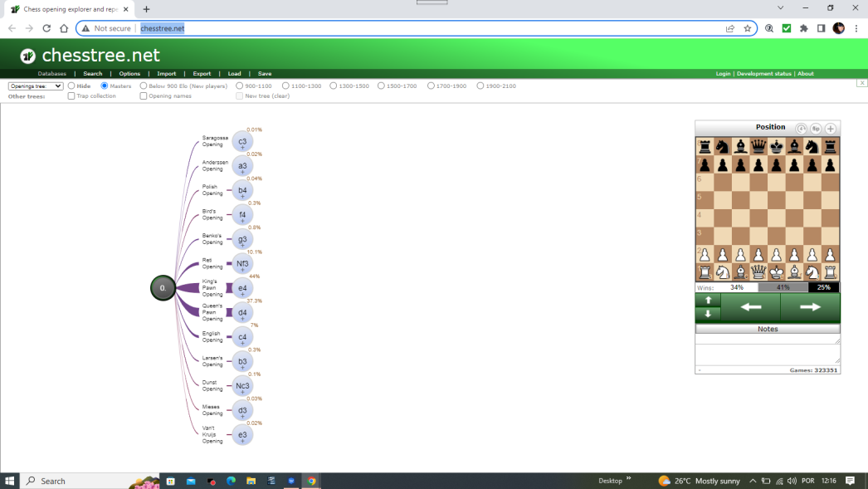
Task: Go back one move with left arrow
Action: tap(750, 307)
